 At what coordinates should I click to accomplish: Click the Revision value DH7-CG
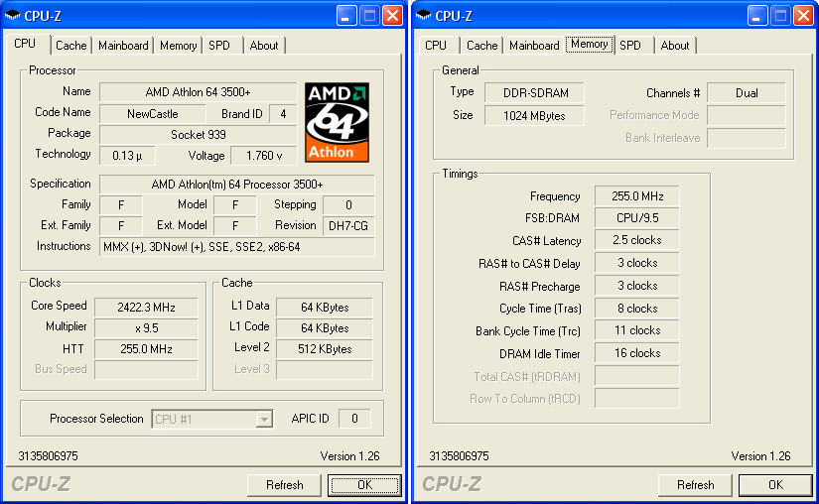click(x=348, y=226)
